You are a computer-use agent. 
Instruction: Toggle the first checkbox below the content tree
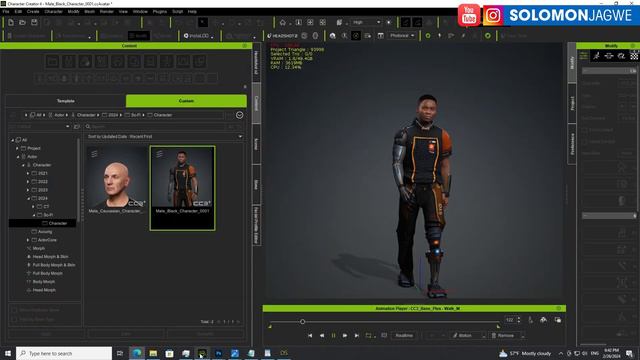tap(14, 310)
